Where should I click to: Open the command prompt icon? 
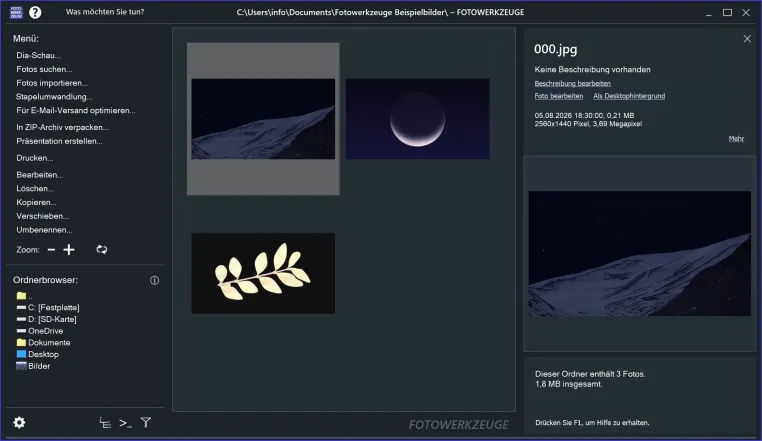(125, 423)
